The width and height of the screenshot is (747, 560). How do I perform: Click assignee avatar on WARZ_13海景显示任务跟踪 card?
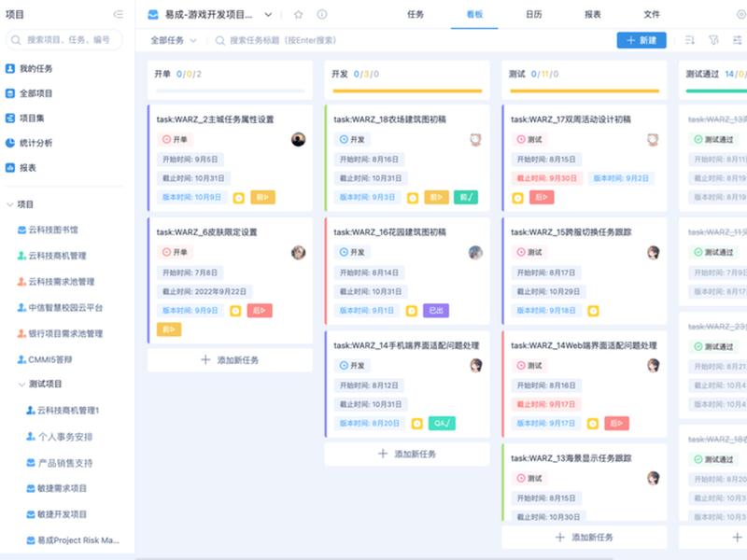click(x=653, y=478)
